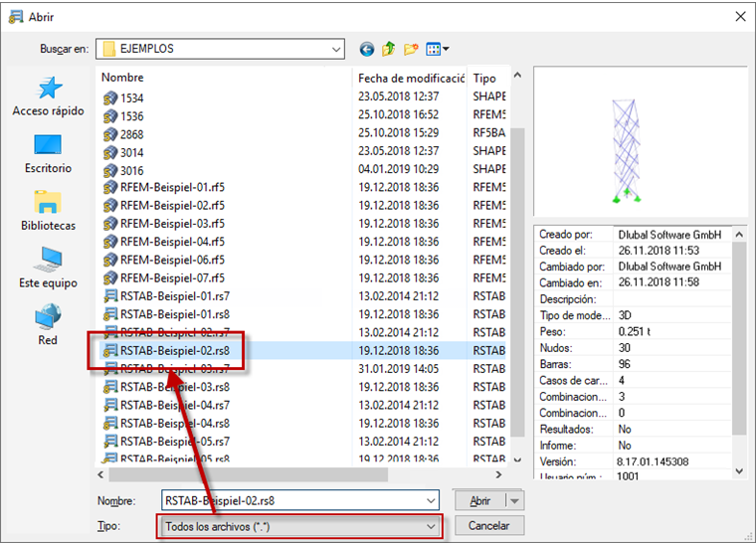Viewport: 756px width, 546px height.
Task: Create new folder icon in toolbar
Action: tap(411, 49)
